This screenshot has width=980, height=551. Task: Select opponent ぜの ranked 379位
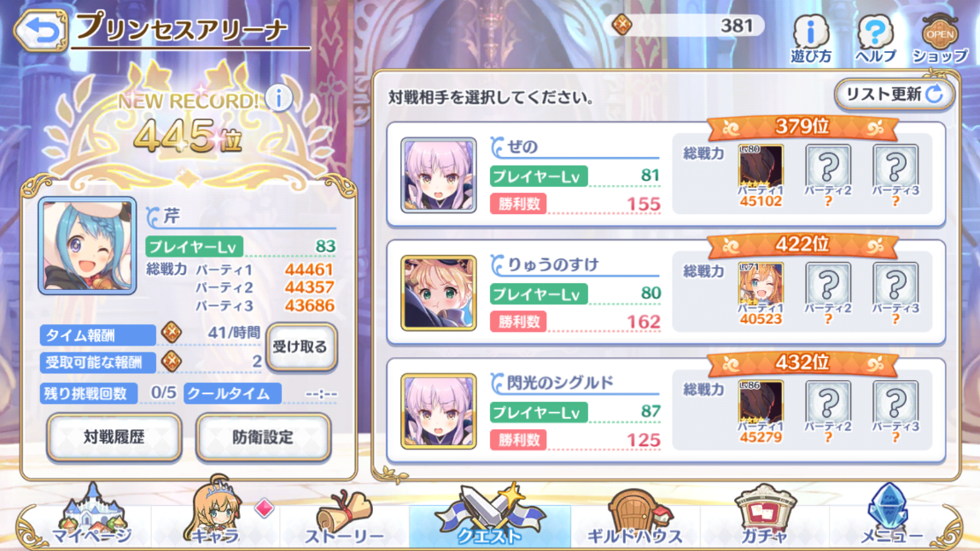[666, 174]
